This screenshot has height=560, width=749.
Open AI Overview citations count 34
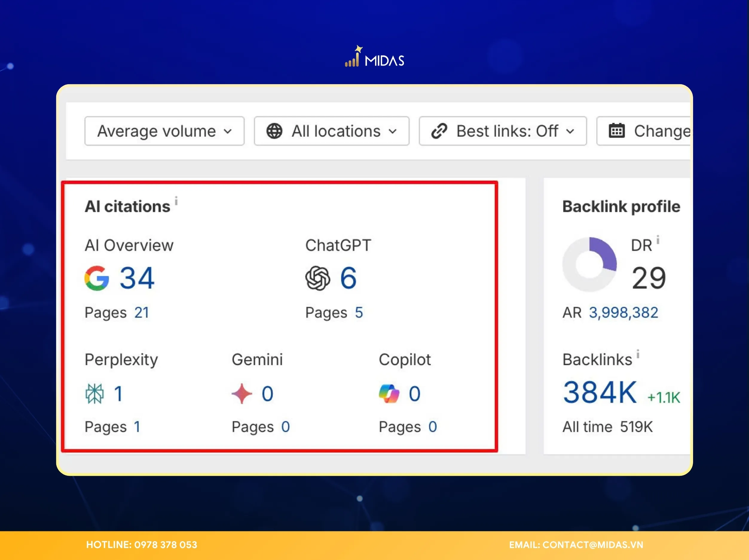point(137,278)
